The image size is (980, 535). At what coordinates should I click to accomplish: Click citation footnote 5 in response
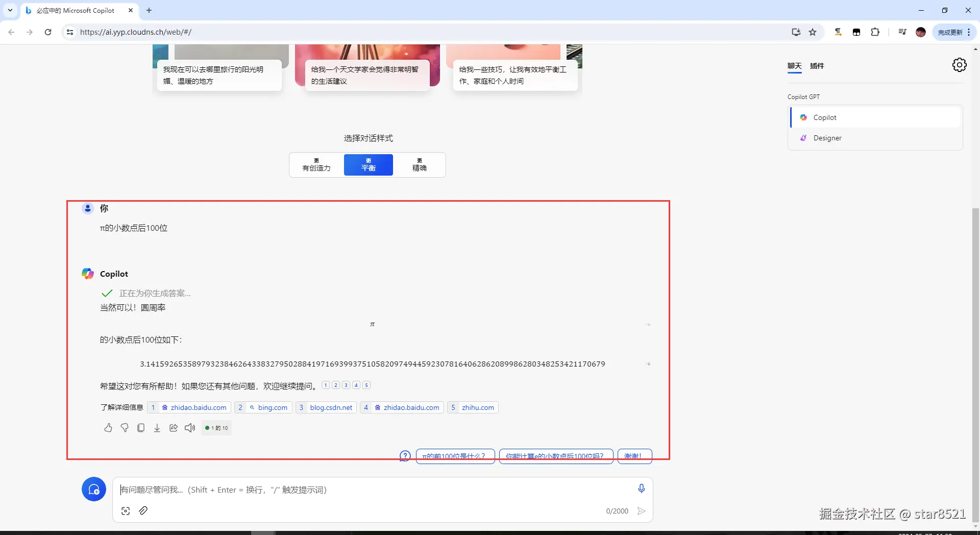tap(366, 385)
